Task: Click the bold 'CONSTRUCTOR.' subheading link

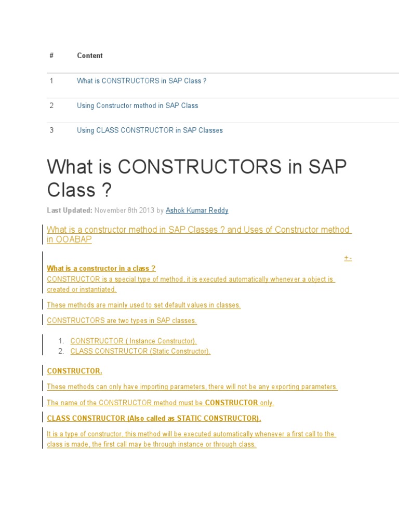Action: click(74, 371)
